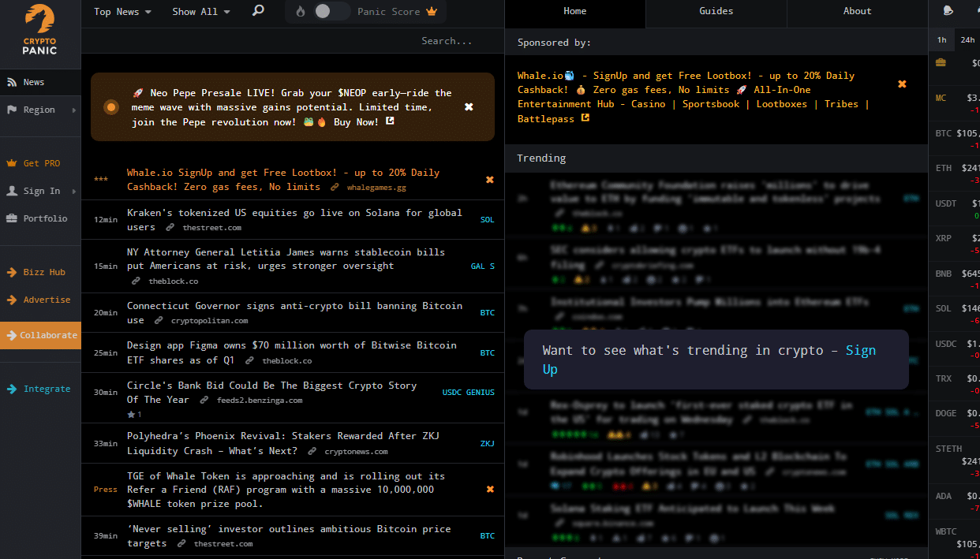
Task: Click the Portfolio briefcase icon in sidebar
Action: (x=12, y=218)
